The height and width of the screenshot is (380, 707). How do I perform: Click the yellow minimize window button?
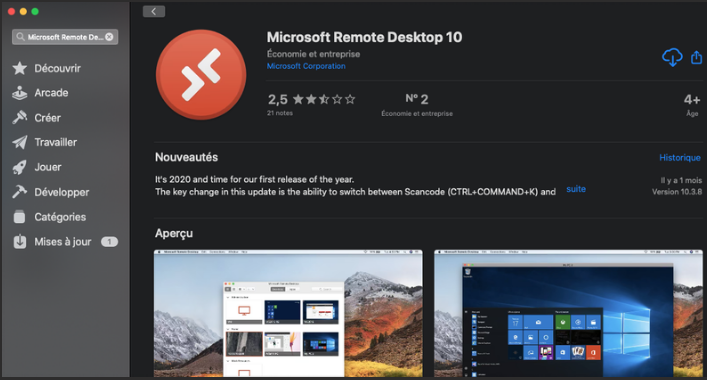23,12
